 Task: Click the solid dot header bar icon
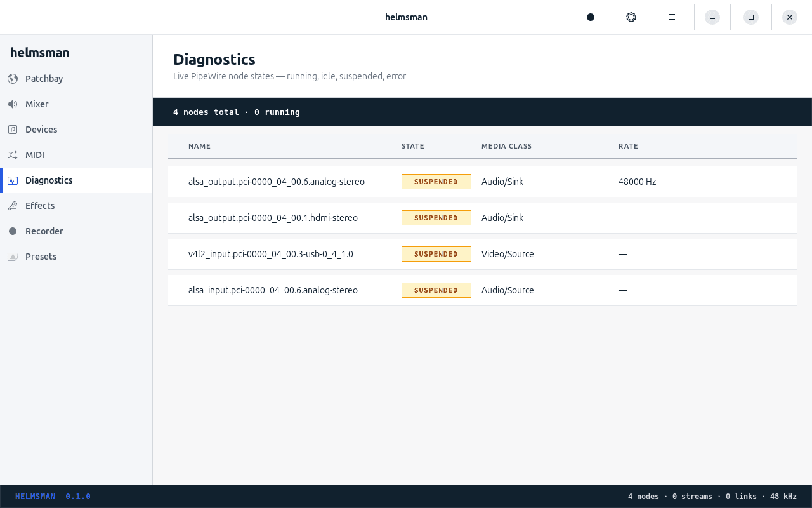point(591,17)
